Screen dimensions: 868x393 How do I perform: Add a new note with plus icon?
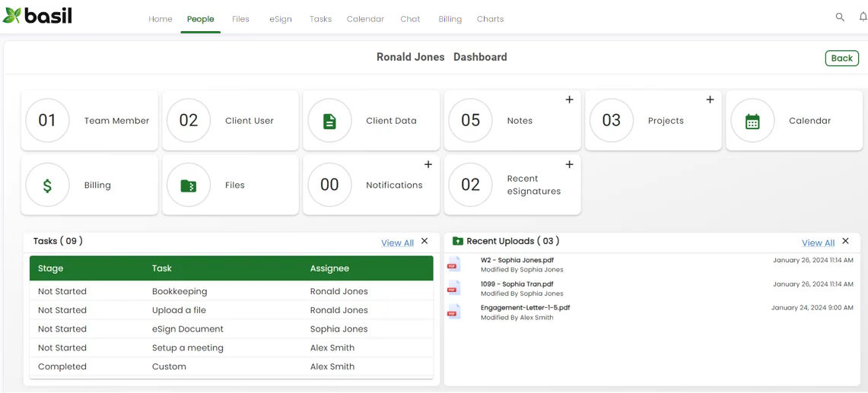569,100
